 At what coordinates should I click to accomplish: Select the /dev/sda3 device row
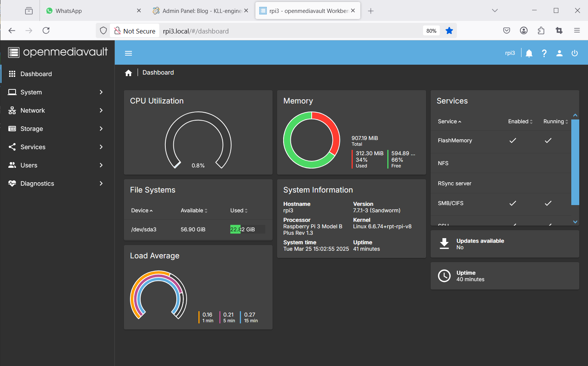click(x=198, y=229)
